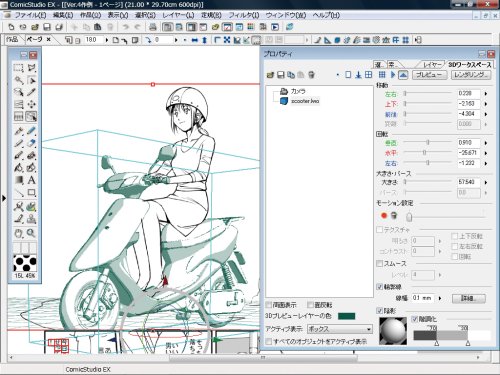This screenshot has height=375, width=500.
Task: Click the 回転 水平 slider handle
Action: coord(424,153)
